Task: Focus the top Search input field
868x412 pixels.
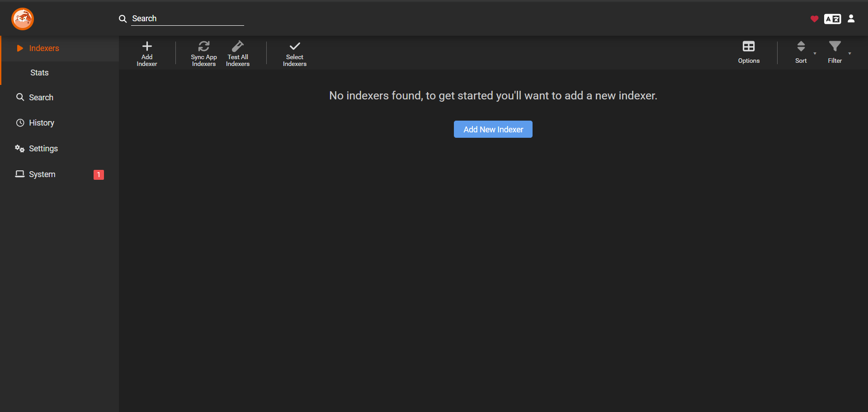Action: tap(187, 19)
